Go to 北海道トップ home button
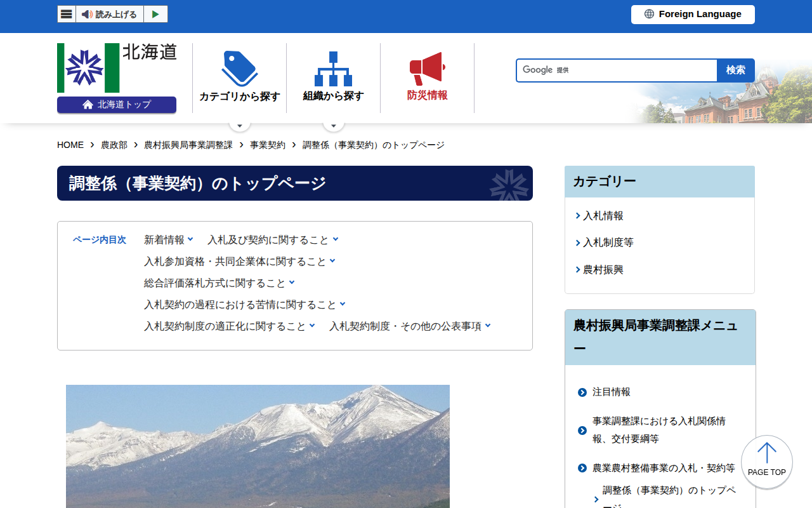 [117, 105]
